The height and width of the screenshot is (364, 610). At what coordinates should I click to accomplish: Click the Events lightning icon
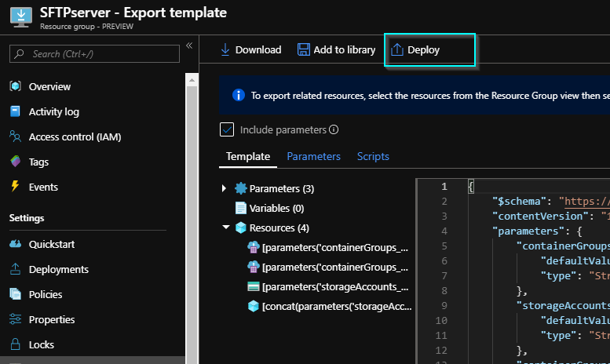click(15, 186)
